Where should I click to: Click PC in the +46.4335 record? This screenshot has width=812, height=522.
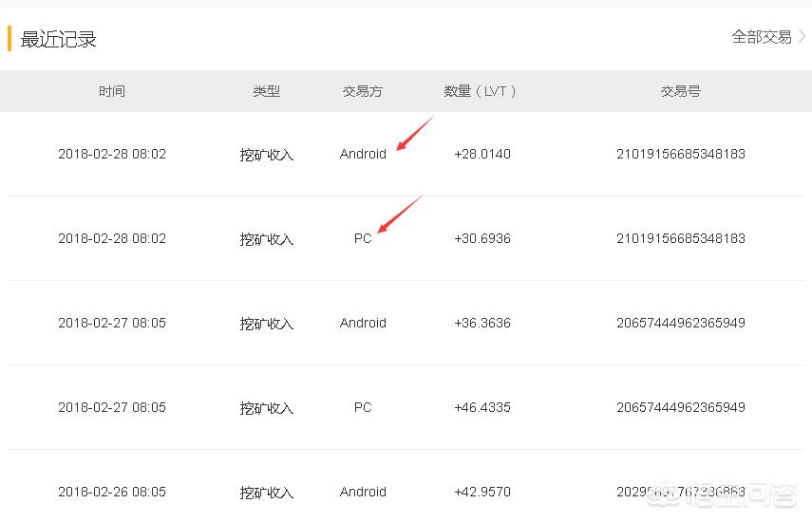click(x=363, y=407)
